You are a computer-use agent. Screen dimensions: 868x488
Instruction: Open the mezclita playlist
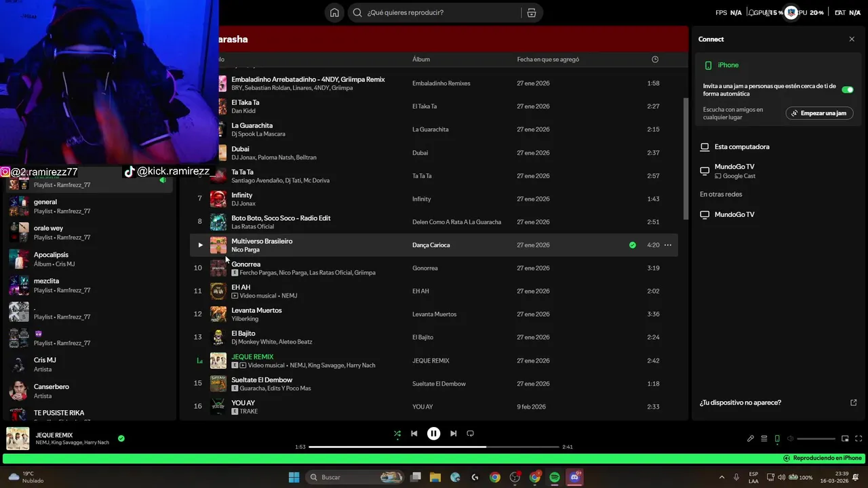pos(90,285)
